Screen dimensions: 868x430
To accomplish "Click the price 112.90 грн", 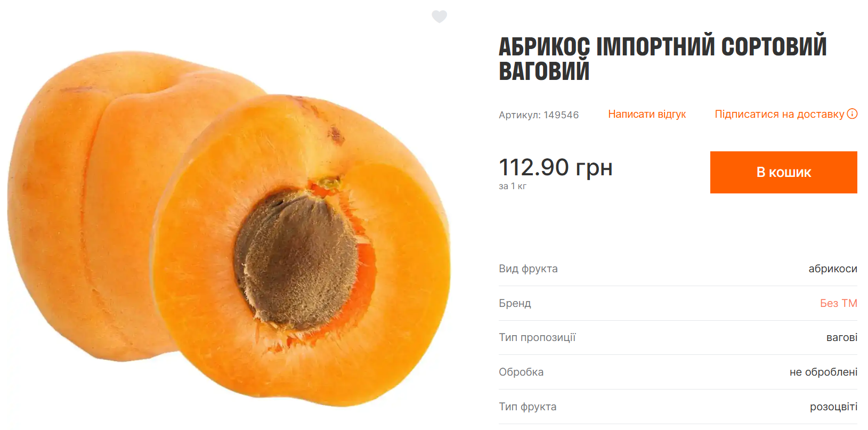I will pos(556,167).
